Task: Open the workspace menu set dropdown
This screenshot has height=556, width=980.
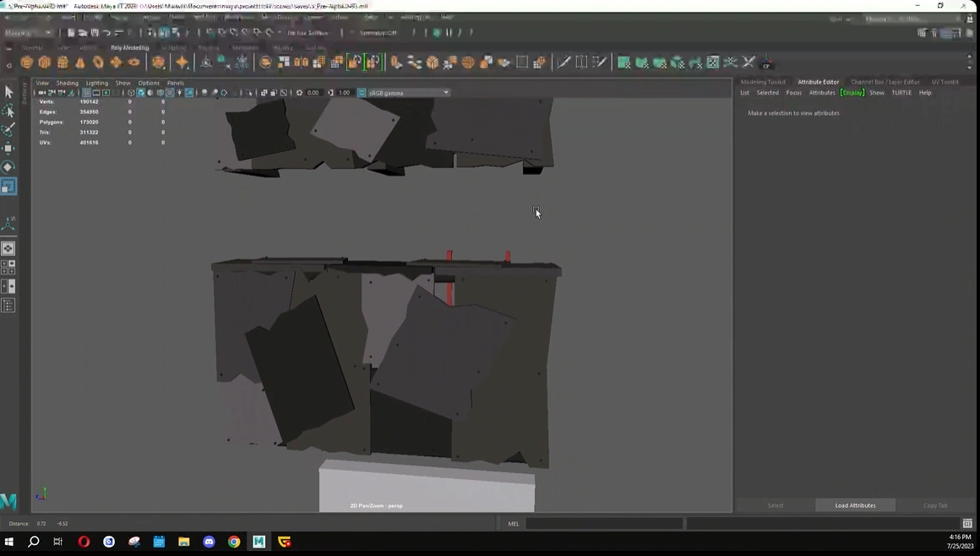Action: (x=29, y=33)
